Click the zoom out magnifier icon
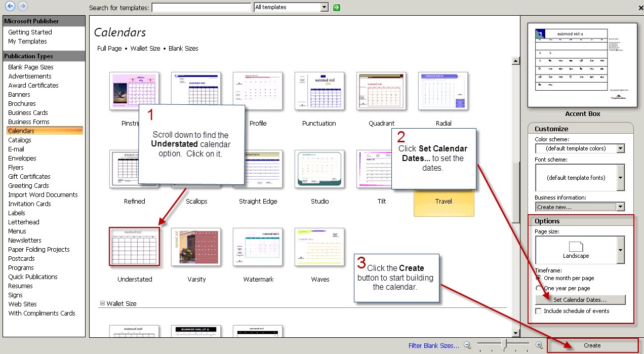This screenshot has width=644, height=354. click(x=467, y=345)
